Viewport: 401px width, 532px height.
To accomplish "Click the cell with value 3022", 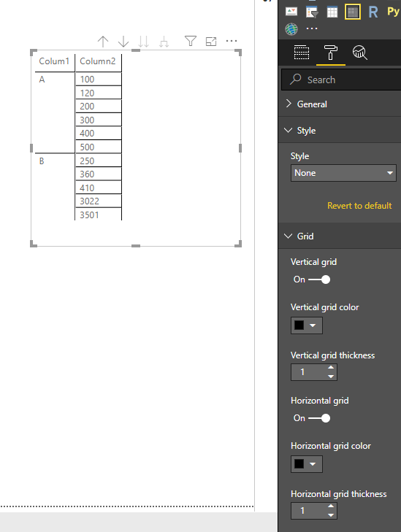I will tap(98, 201).
